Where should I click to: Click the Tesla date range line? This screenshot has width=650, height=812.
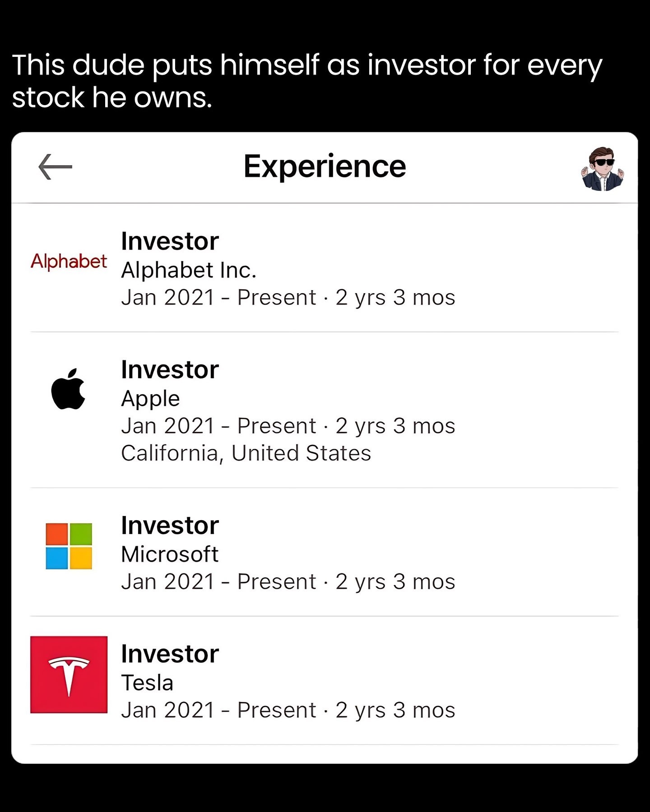[x=288, y=710]
